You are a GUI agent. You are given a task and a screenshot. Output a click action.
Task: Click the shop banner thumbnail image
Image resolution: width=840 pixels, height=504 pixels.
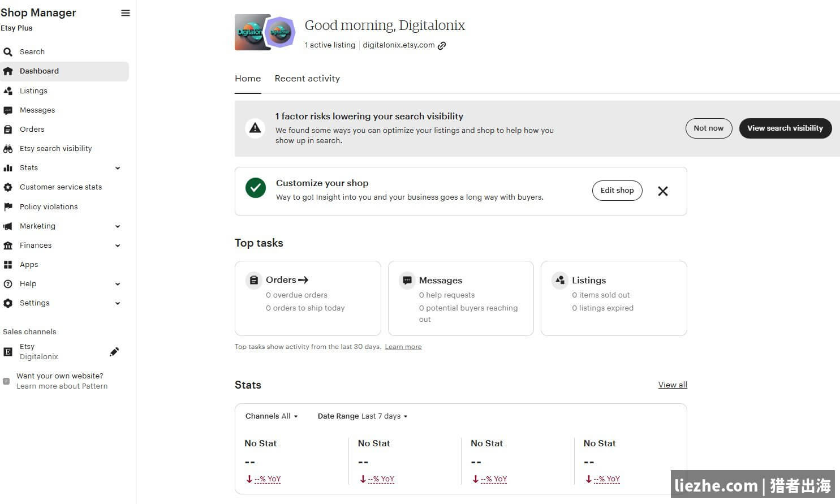pyautogui.click(x=249, y=32)
